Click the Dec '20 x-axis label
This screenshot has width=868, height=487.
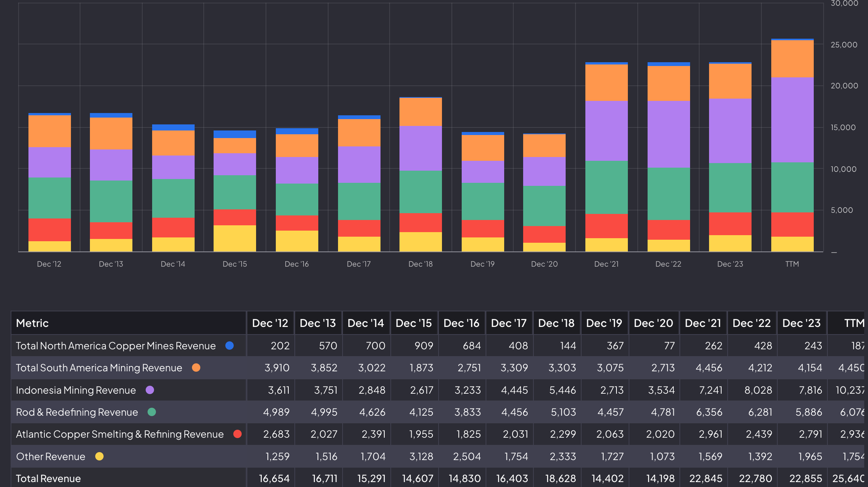coord(544,264)
